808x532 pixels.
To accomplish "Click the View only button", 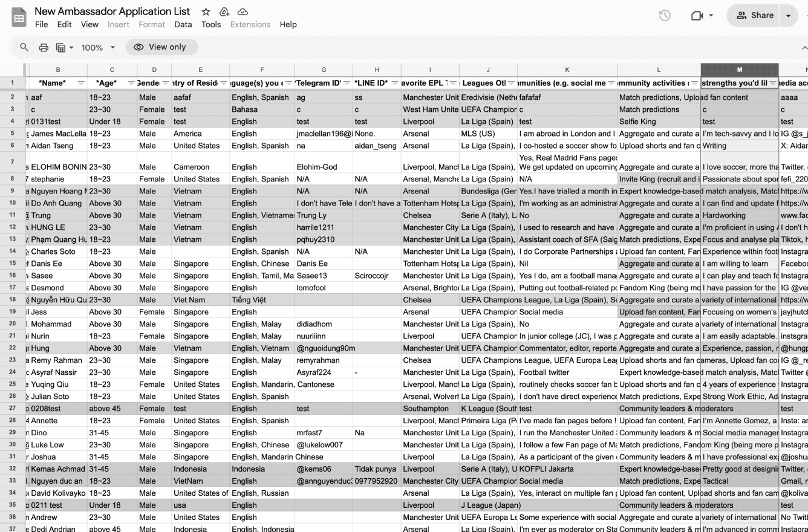I will coord(161,47).
